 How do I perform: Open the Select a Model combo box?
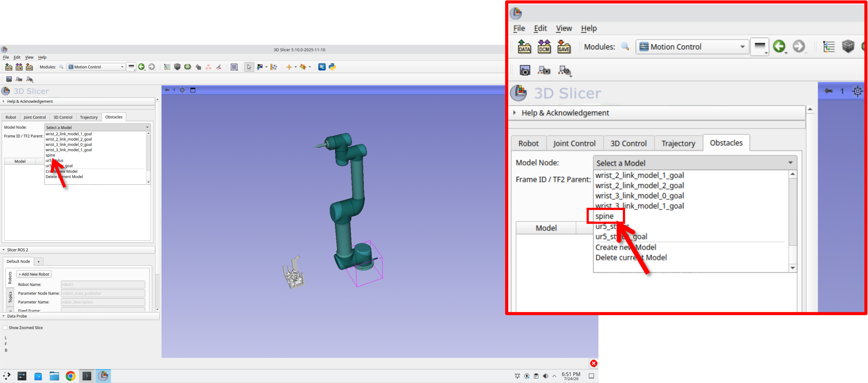(x=97, y=127)
